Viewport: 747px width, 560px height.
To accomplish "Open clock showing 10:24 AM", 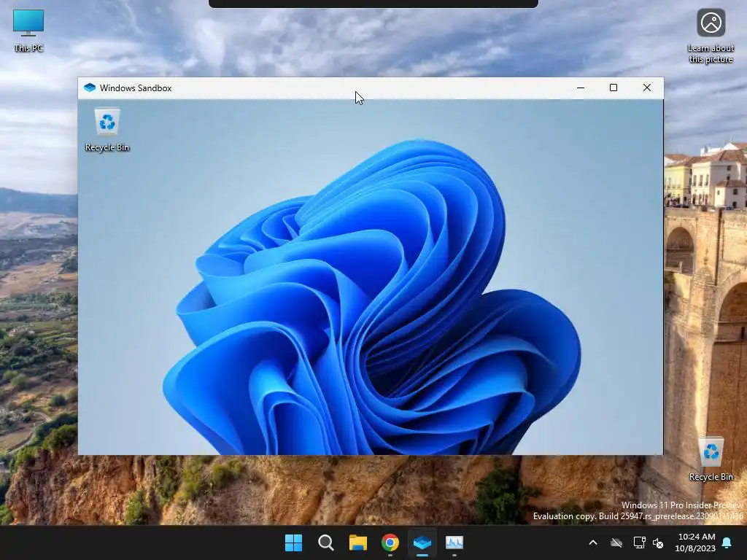I will coord(695,542).
